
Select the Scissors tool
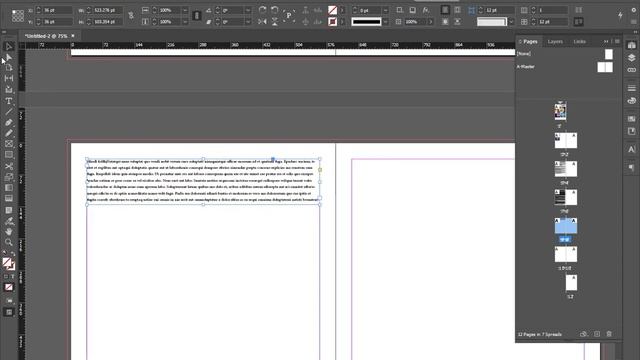(9, 166)
